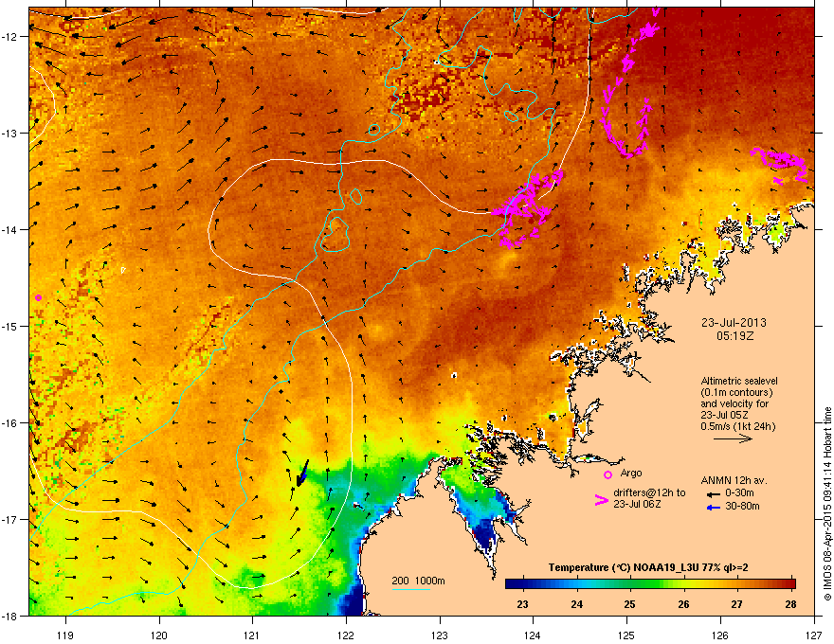Click the blue 30-80m ANMN legend arrow

pos(713,508)
